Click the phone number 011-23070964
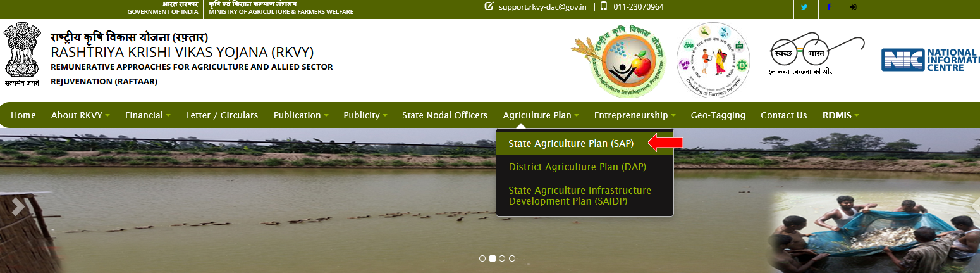 pos(639,7)
